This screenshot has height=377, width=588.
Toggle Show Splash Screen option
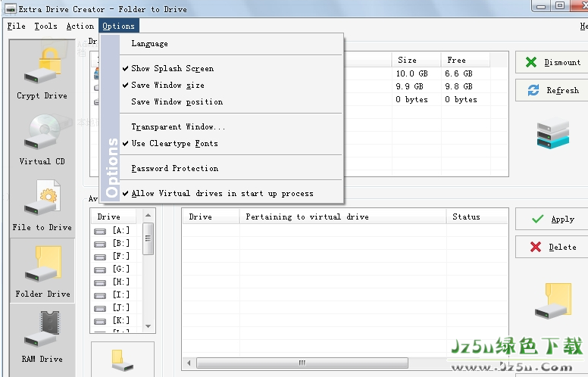231,69
